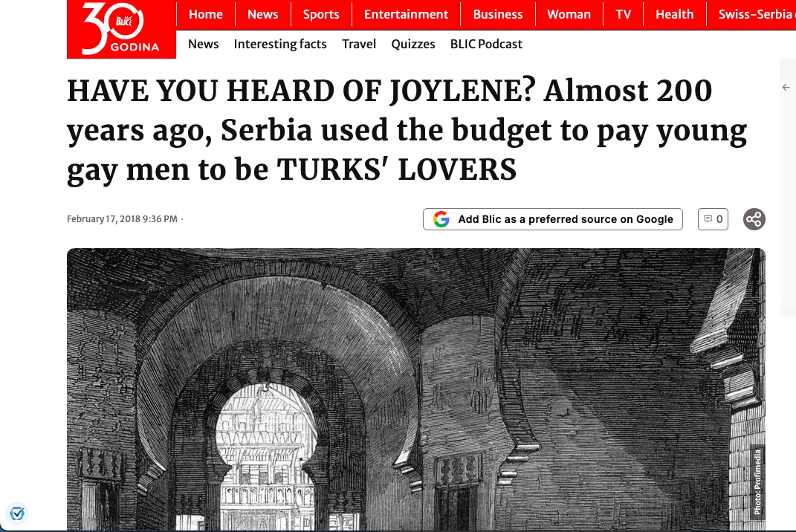Click the left arrow in side panel

pos(786,88)
